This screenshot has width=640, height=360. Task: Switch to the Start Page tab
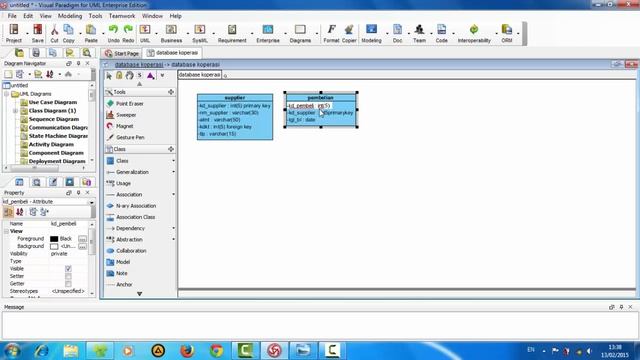[x=122, y=53]
